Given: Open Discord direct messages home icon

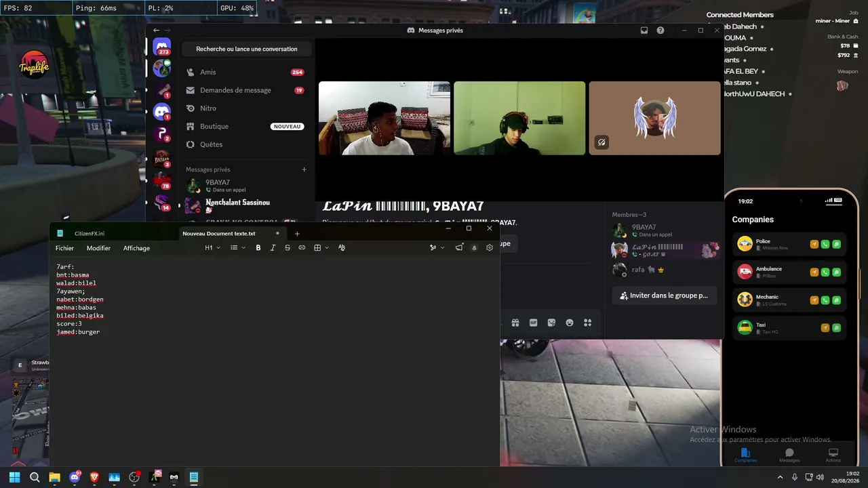Looking at the screenshot, I should pyautogui.click(x=161, y=47).
